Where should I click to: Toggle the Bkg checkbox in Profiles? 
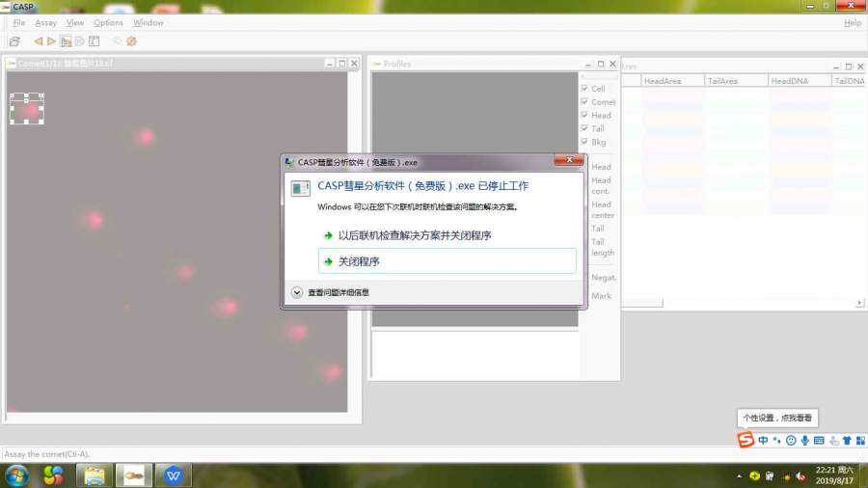pyautogui.click(x=584, y=142)
